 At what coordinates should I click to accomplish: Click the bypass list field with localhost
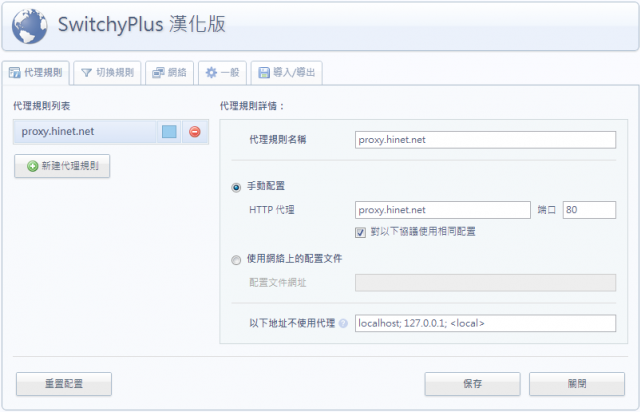pos(485,323)
